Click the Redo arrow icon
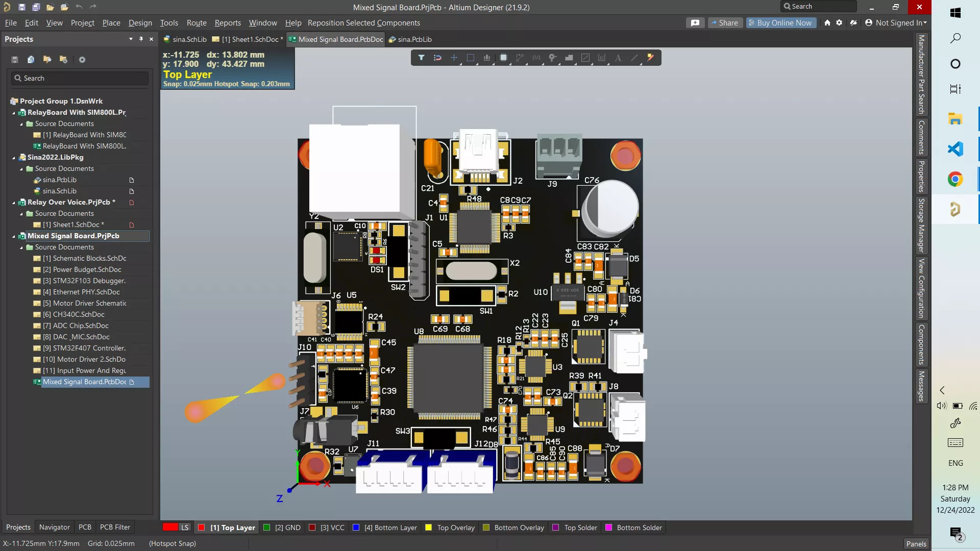The height and width of the screenshot is (551, 980). 93,7
